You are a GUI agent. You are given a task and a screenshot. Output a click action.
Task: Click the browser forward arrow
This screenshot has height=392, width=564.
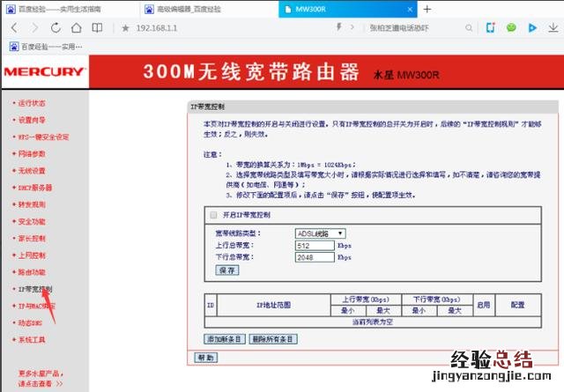pyautogui.click(x=35, y=27)
